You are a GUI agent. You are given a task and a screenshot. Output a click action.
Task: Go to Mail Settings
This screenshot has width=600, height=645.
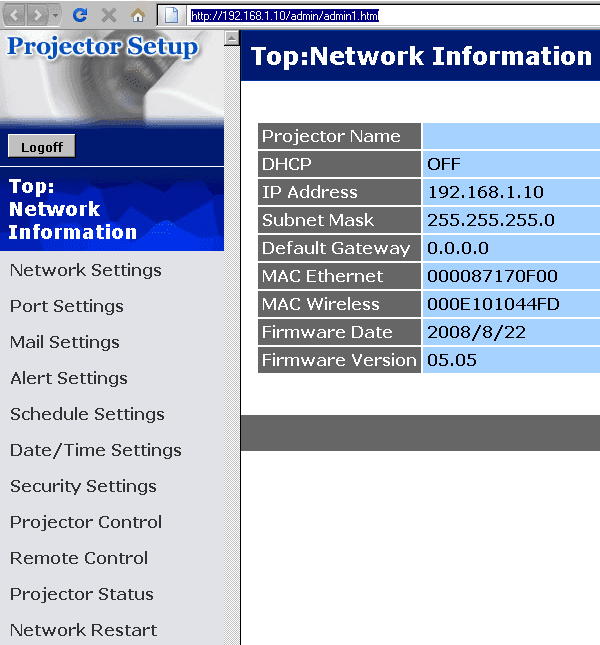(x=65, y=342)
